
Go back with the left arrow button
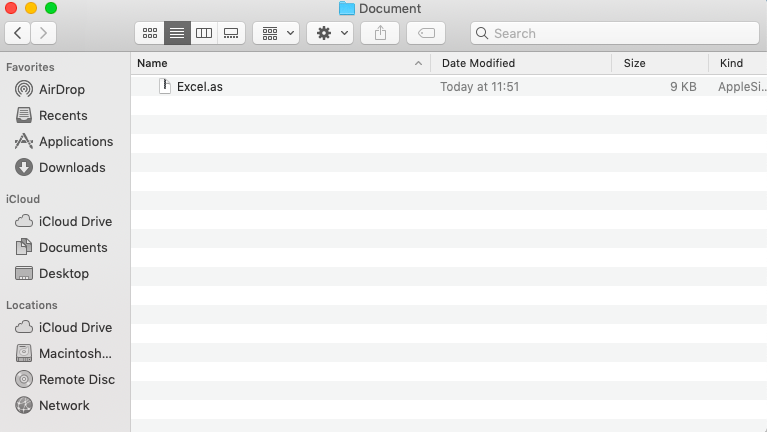[18, 33]
